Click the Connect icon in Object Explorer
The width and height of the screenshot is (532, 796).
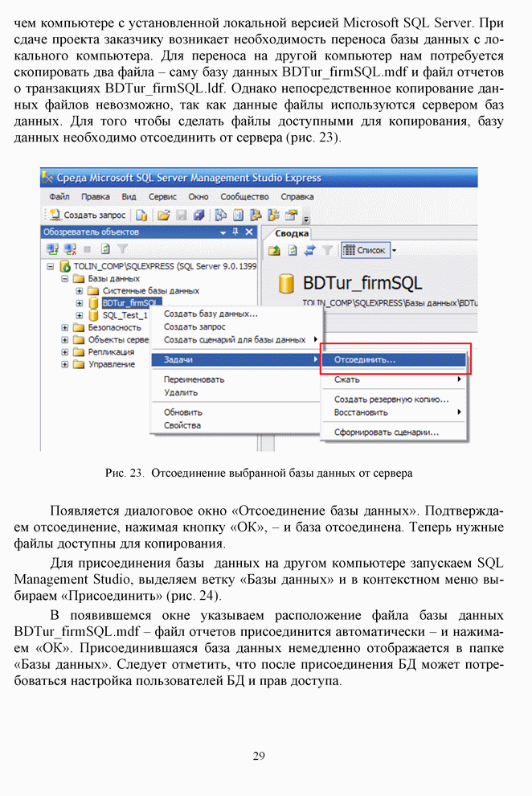pyautogui.click(x=52, y=249)
